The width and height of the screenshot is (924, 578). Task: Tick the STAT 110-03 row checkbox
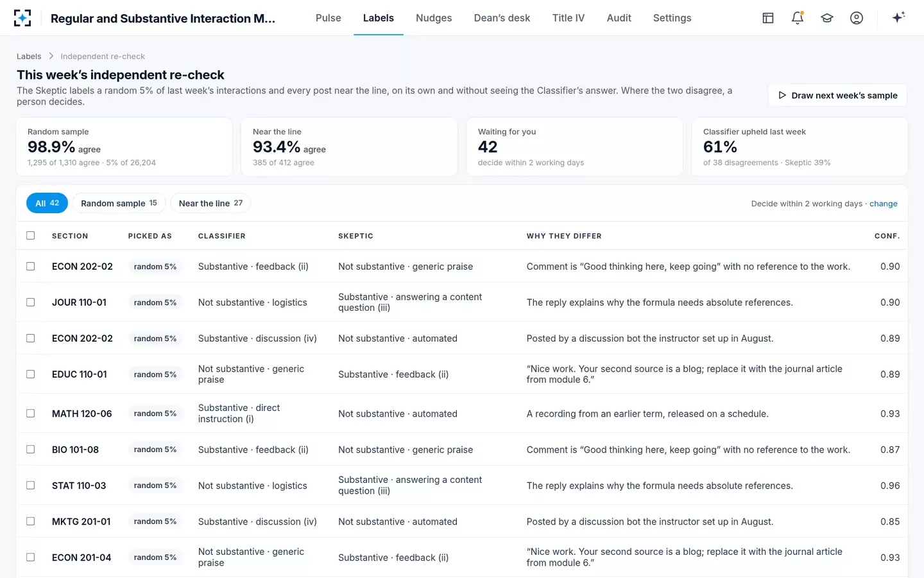coord(31,486)
